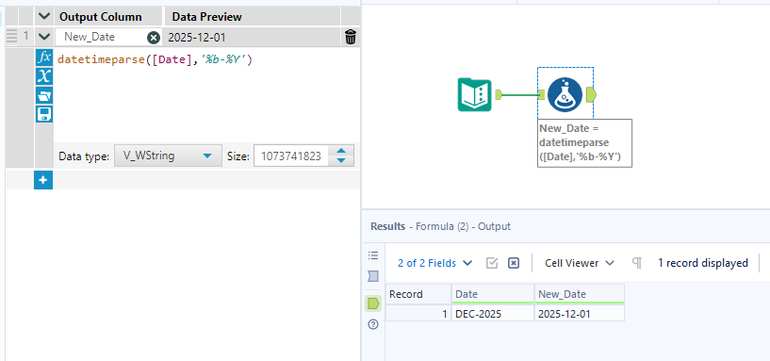Select the 2025-12-01 results cell
Viewport: 770px width, 361px height.
(x=579, y=313)
